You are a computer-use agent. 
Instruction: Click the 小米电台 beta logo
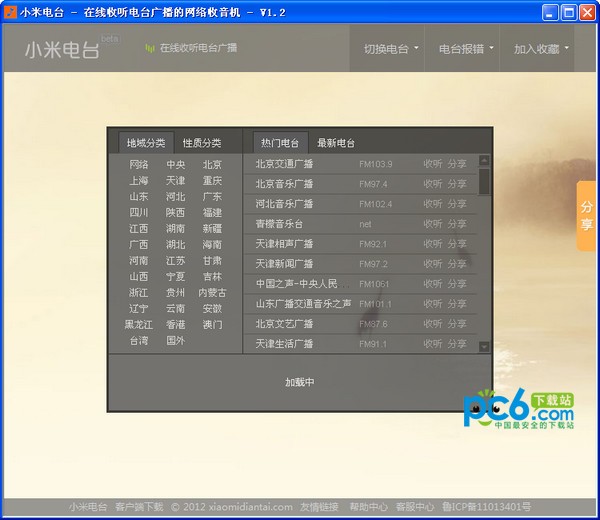coord(71,48)
